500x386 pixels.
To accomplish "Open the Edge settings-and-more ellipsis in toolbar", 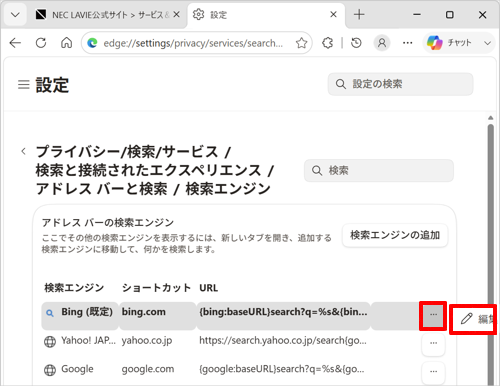I will (x=407, y=43).
